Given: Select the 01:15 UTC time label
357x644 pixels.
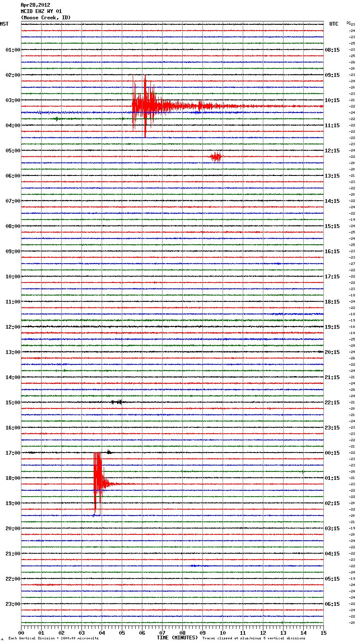Looking at the screenshot, I should [332, 478].
